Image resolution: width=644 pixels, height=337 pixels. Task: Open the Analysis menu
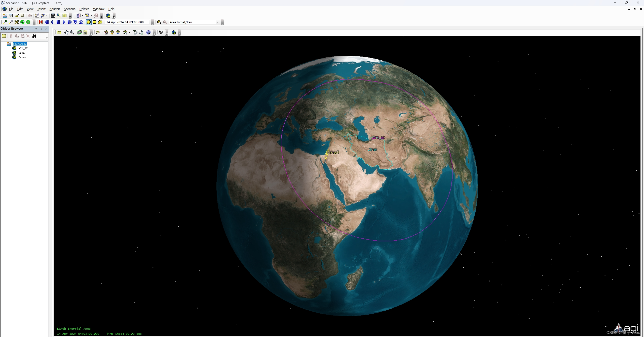coord(55,9)
